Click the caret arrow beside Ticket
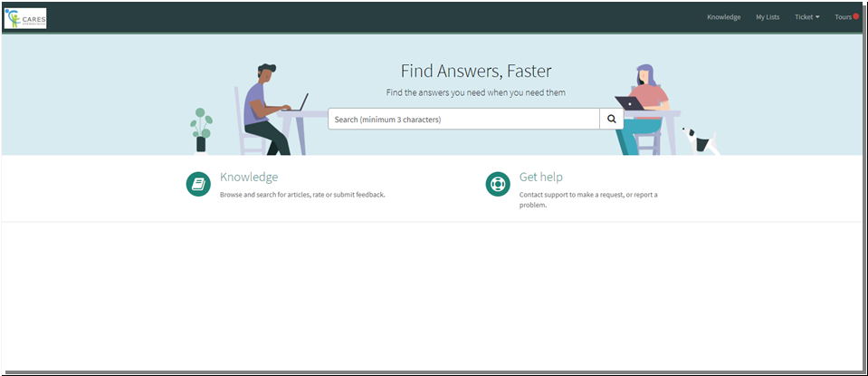Image resolution: width=868 pixels, height=376 pixels. point(817,17)
